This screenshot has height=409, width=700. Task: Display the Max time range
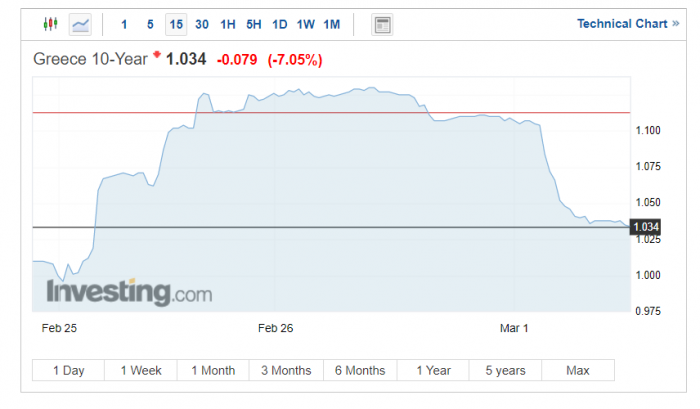coord(578,371)
